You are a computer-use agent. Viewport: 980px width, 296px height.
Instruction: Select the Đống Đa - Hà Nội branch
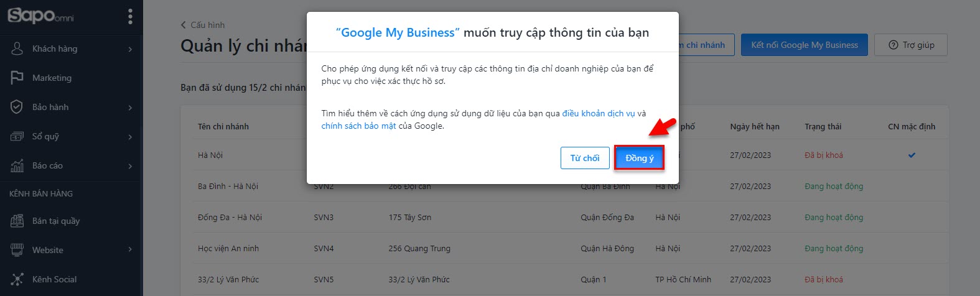[x=230, y=217]
